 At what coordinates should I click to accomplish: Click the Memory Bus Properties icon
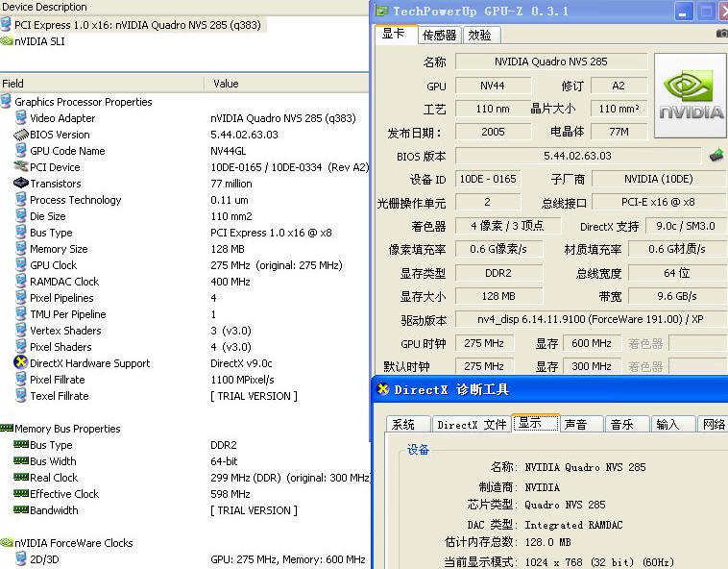[x=7, y=429]
